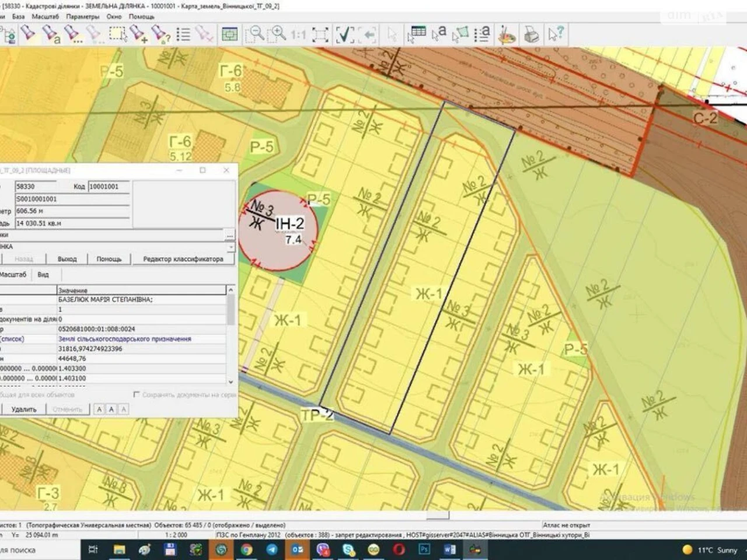Select the rectangle selection area tool
Viewport: 747px width, 560px height.
tap(117, 34)
